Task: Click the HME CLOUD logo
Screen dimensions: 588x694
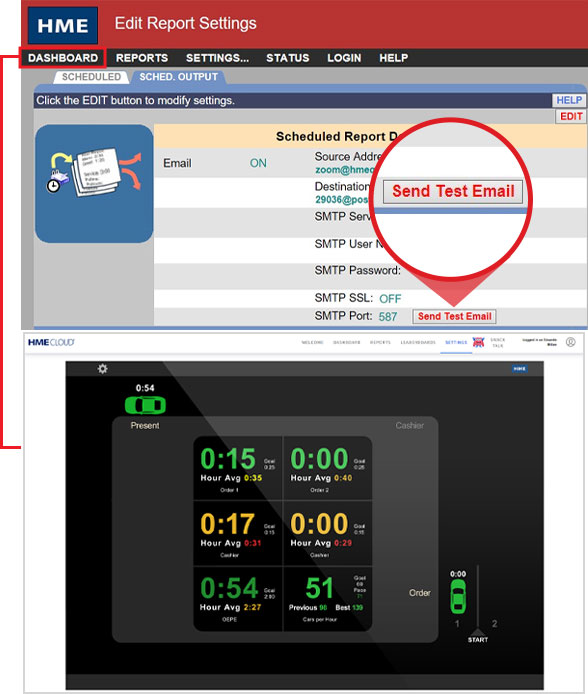Action: click(51, 342)
